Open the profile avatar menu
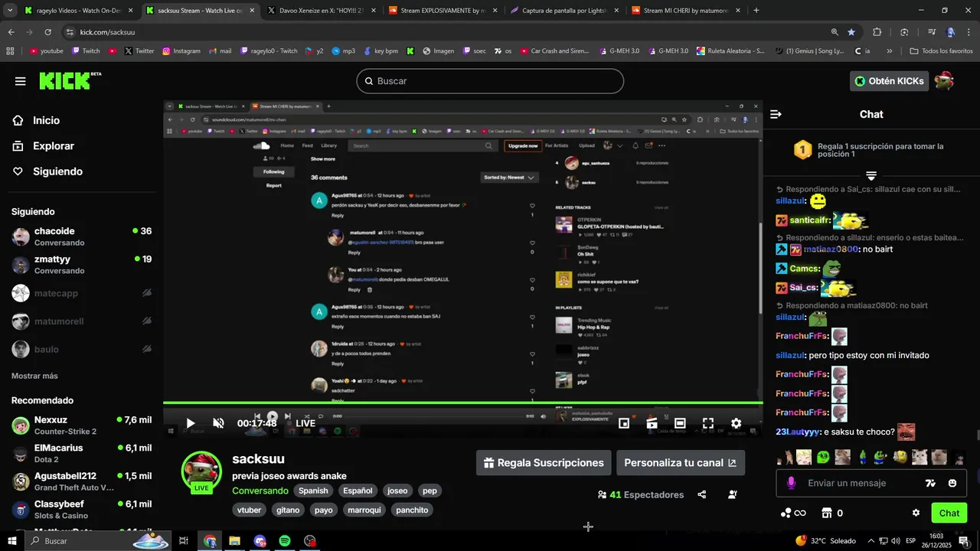Viewport: 980px width, 551px height. click(x=944, y=81)
